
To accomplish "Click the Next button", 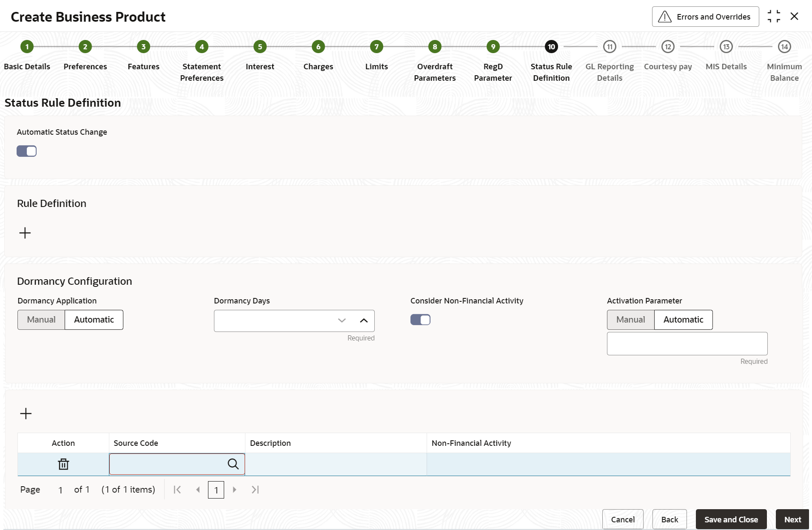I will tap(792, 519).
